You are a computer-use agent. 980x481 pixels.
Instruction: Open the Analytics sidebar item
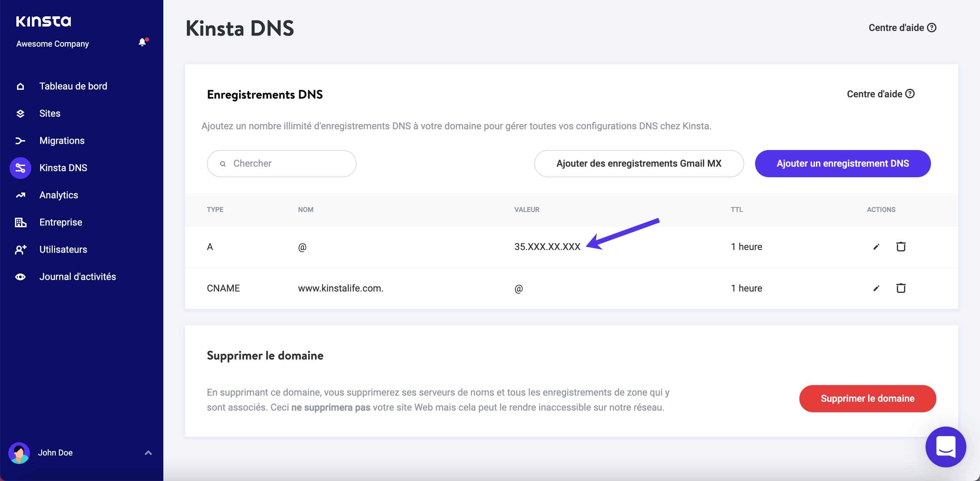59,195
